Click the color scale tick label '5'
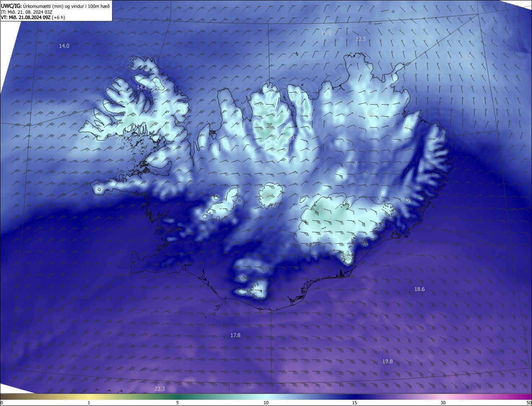 177,403
